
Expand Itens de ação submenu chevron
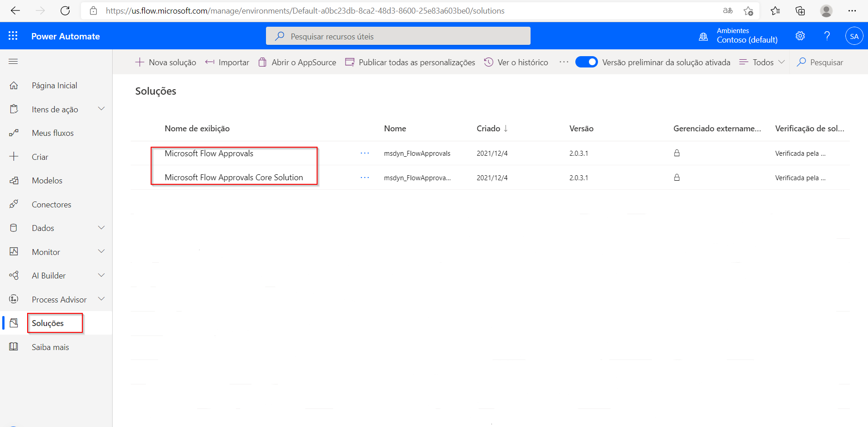click(x=101, y=109)
